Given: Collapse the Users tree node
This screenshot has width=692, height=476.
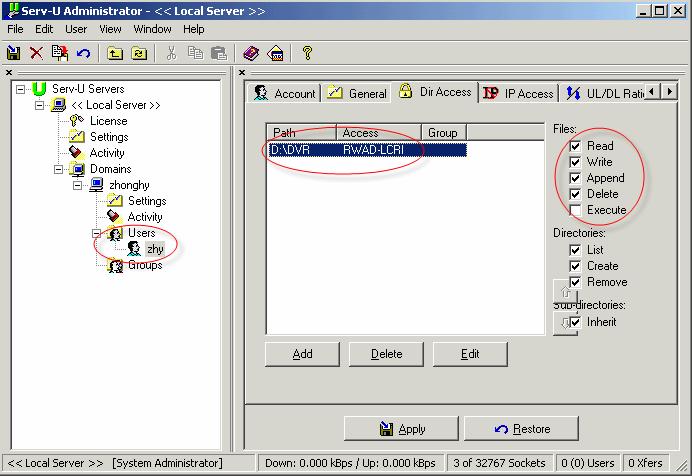Looking at the screenshot, I should (96, 233).
